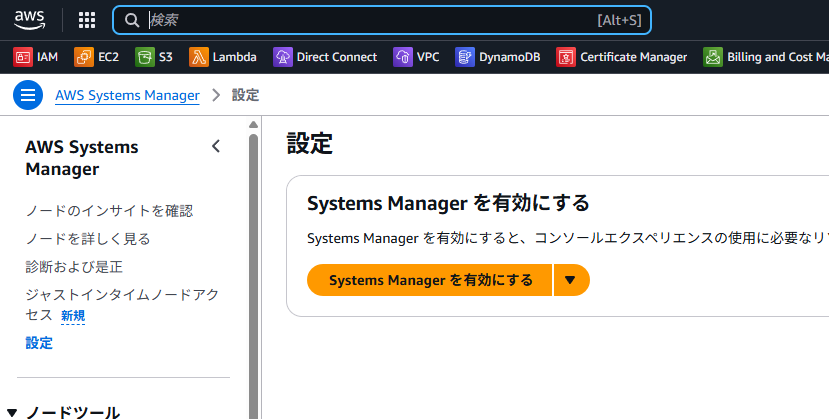
Task: Open the services grid menu
Action: point(87,20)
